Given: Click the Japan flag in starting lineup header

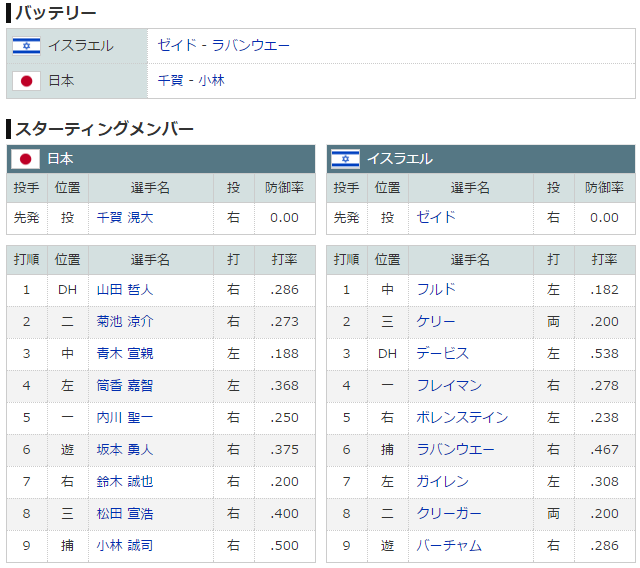Looking at the screenshot, I should pos(25,159).
